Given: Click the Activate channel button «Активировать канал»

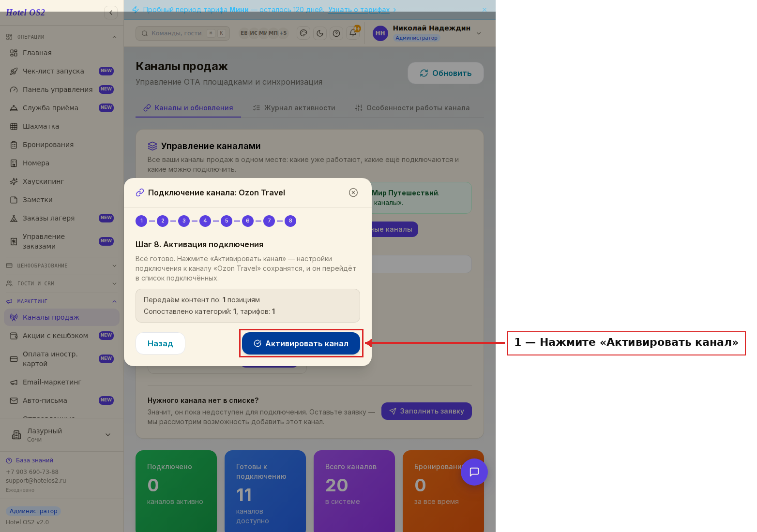Looking at the screenshot, I should (301, 343).
